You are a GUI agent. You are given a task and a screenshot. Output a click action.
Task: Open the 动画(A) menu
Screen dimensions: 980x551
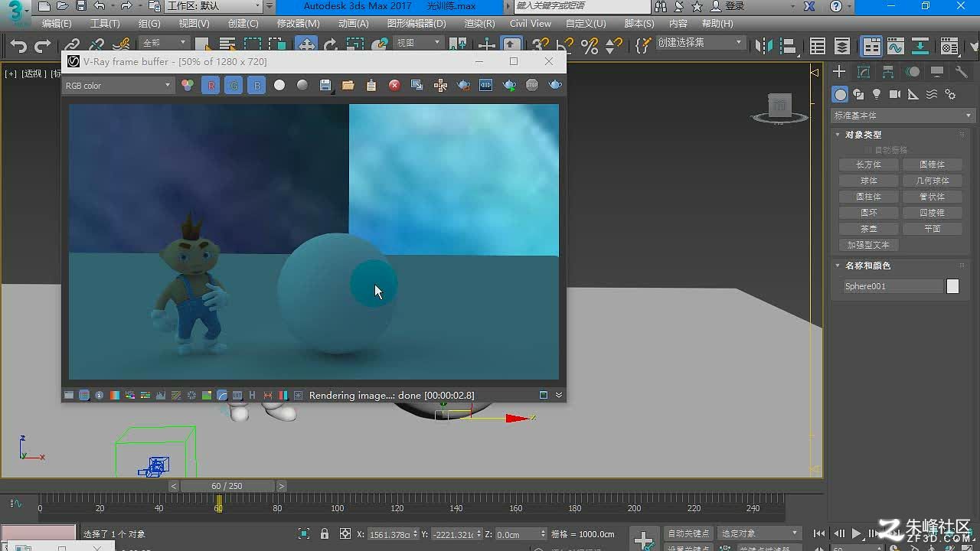353,24
